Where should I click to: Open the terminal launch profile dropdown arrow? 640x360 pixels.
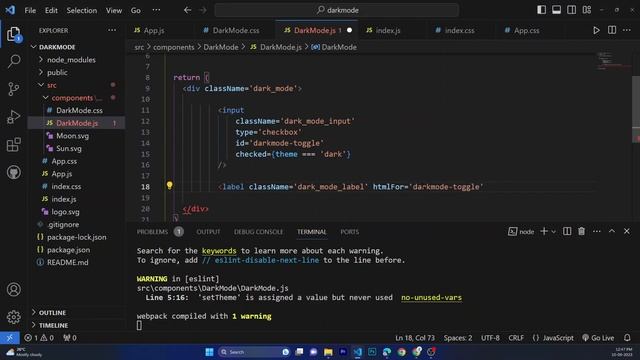point(554,232)
